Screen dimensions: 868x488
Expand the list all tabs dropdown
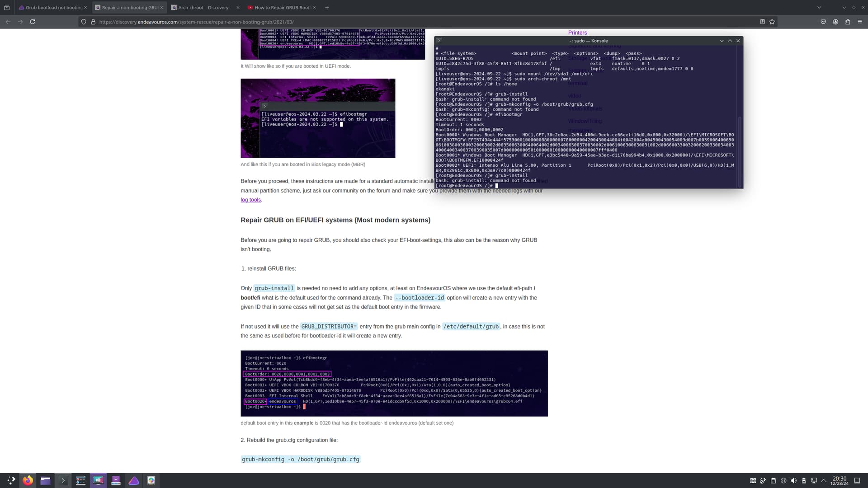point(819,7)
